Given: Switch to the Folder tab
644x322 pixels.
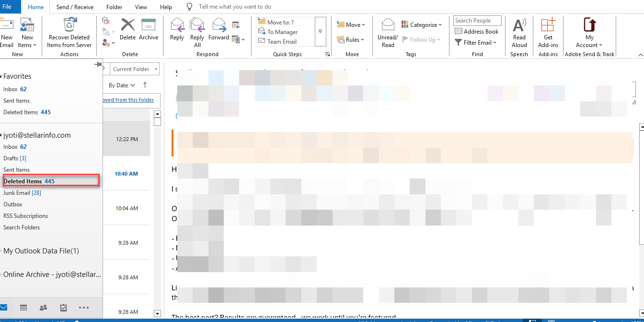Looking at the screenshot, I should click(x=114, y=7).
